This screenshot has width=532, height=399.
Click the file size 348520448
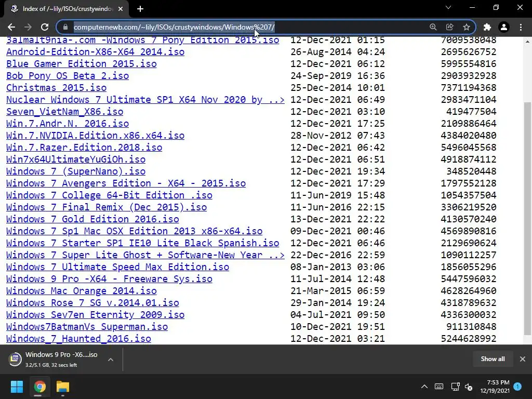click(471, 171)
